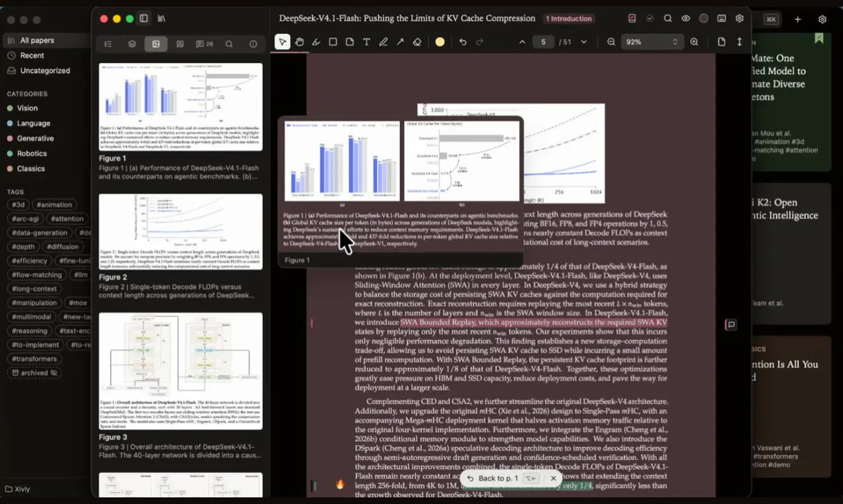
Task: Show the outline list panel
Action: click(108, 44)
